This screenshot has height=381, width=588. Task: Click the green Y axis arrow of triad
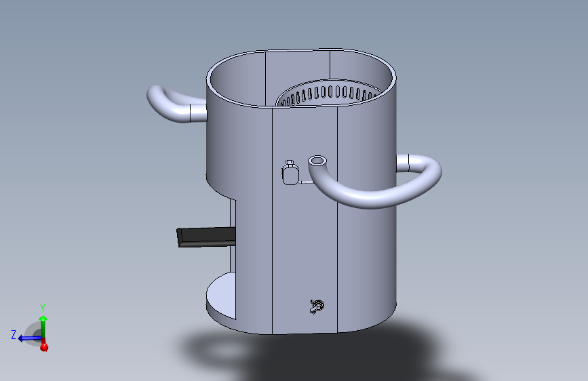[43, 325]
